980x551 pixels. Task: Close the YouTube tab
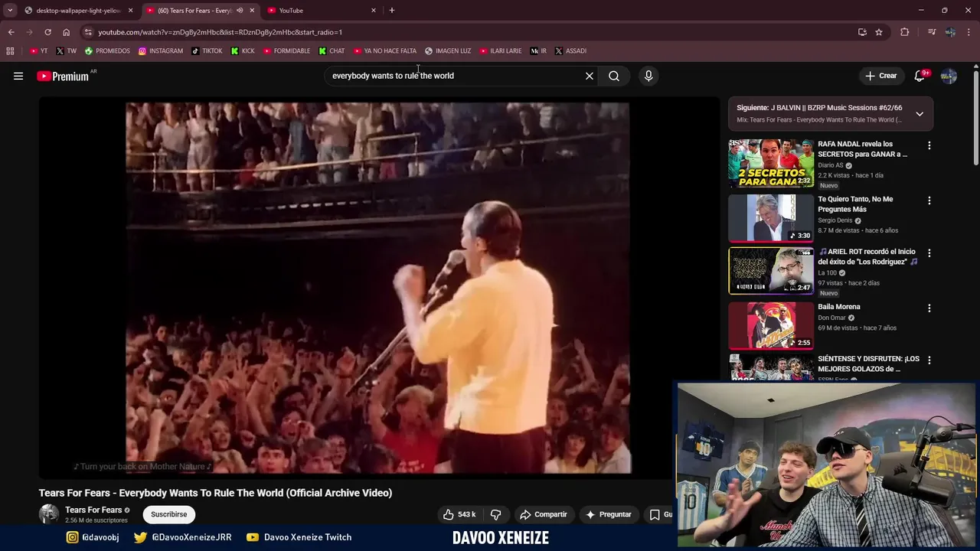(x=374, y=11)
